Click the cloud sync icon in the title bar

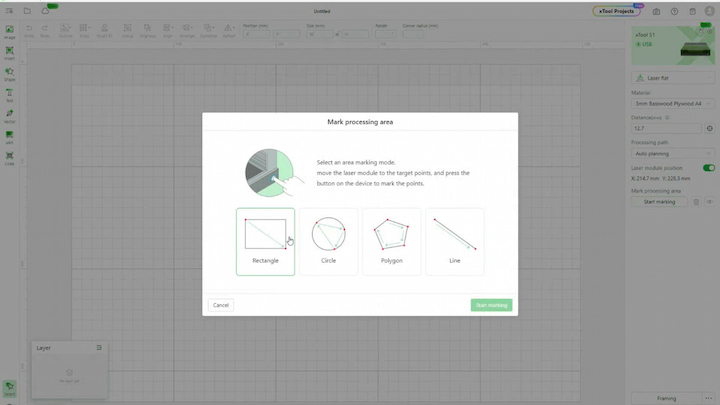point(45,11)
